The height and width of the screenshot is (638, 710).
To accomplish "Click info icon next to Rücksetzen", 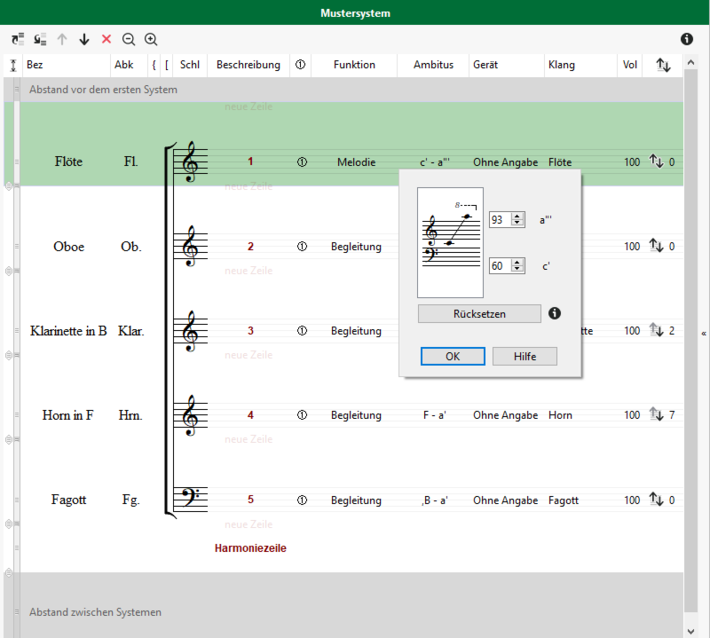I will coord(554,313).
